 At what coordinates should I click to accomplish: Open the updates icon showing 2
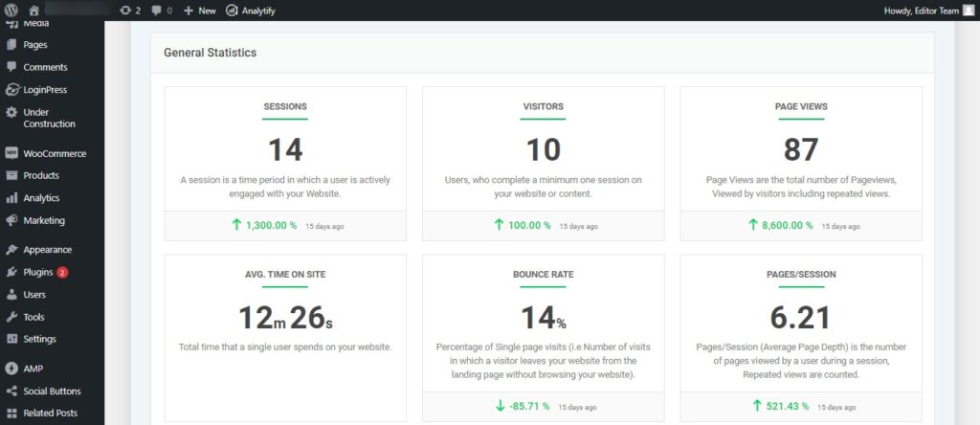click(x=125, y=11)
